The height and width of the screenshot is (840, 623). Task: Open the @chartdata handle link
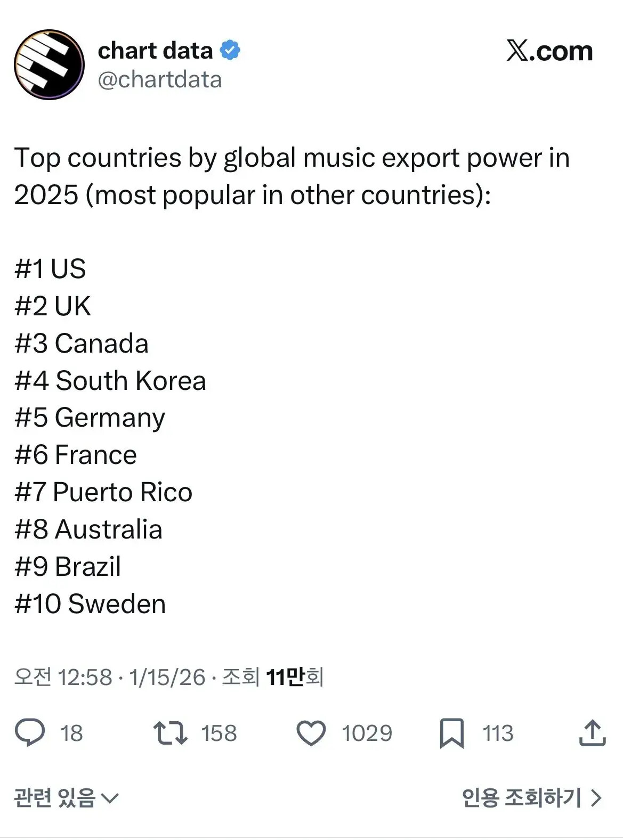pos(160,80)
